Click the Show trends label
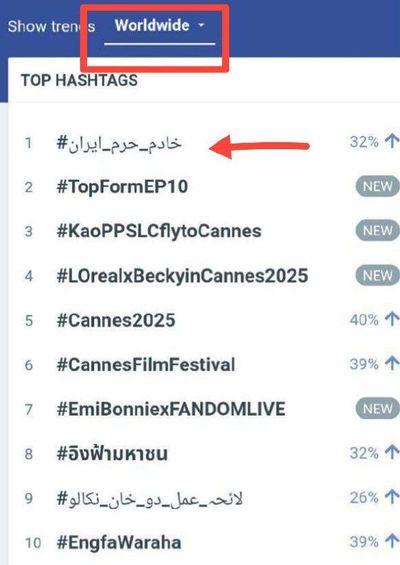400x565 pixels. 52,26
